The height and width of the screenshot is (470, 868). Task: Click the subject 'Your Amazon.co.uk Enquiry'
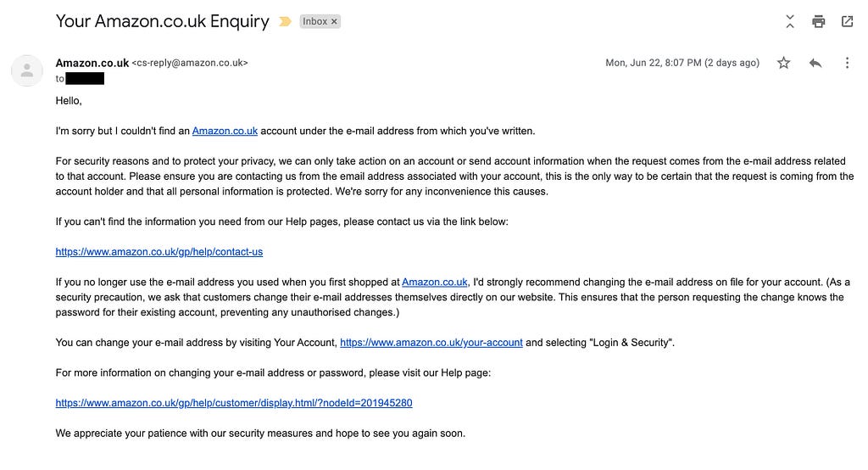(x=162, y=21)
